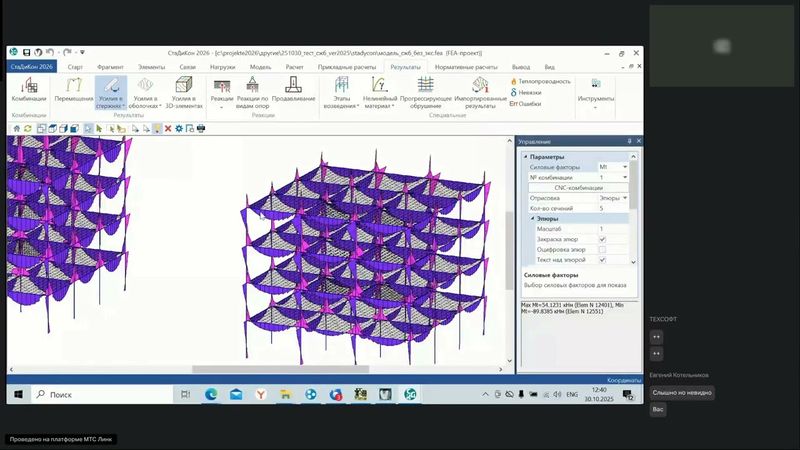Screen dimensions: 800x450
Task: Open the Перемещения results tool
Action: (x=74, y=90)
